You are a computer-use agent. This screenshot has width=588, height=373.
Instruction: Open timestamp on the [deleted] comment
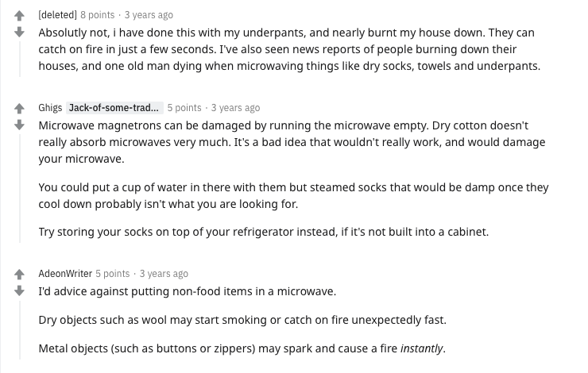tap(149, 15)
